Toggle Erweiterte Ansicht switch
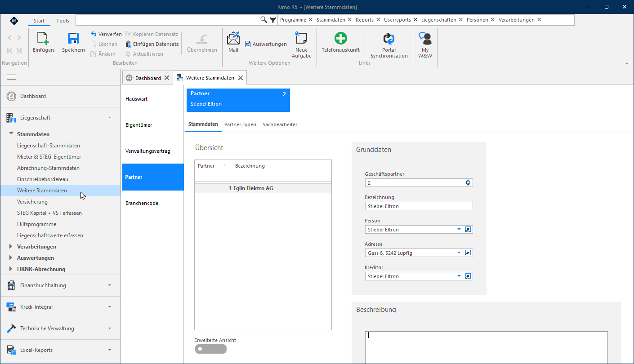The height and width of the screenshot is (364, 634). [x=210, y=349]
